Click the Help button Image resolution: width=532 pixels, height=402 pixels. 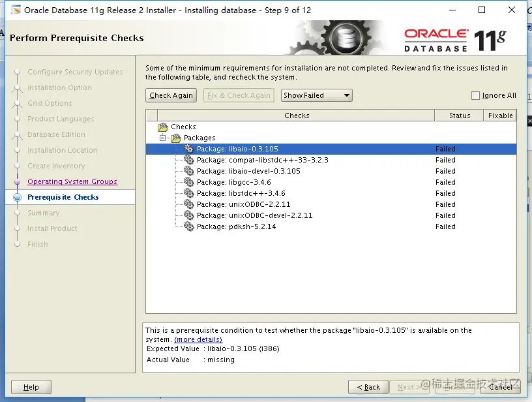click(x=31, y=387)
